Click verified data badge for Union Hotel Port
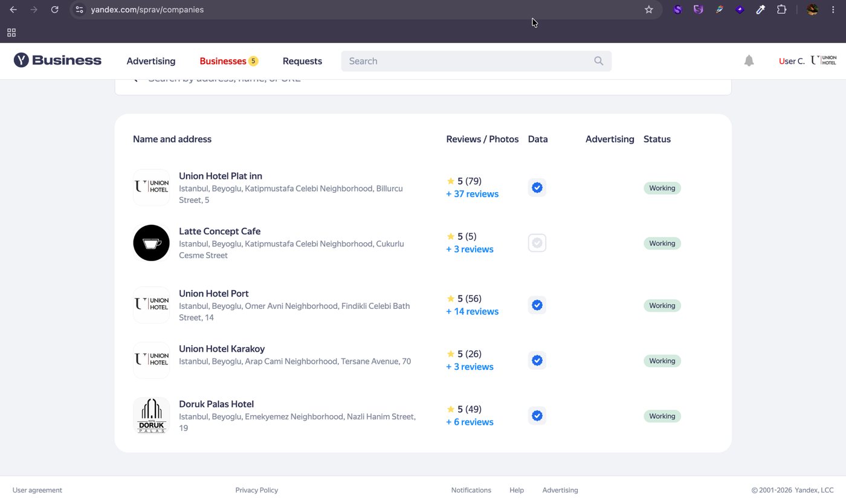This screenshot has height=504, width=846. click(x=537, y=305)
